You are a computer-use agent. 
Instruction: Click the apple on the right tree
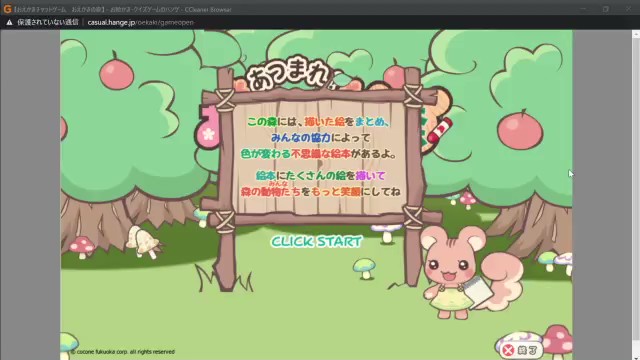click(520, 129)
